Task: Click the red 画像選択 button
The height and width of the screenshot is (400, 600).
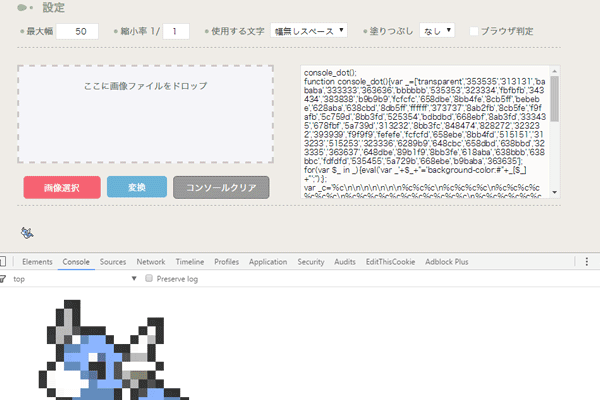Action: 62,188
